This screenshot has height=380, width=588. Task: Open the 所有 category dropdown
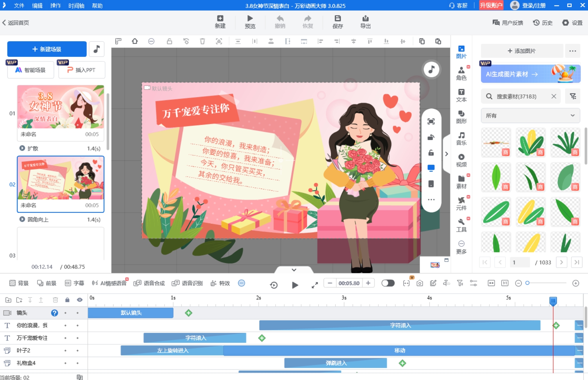click(530, 115)
